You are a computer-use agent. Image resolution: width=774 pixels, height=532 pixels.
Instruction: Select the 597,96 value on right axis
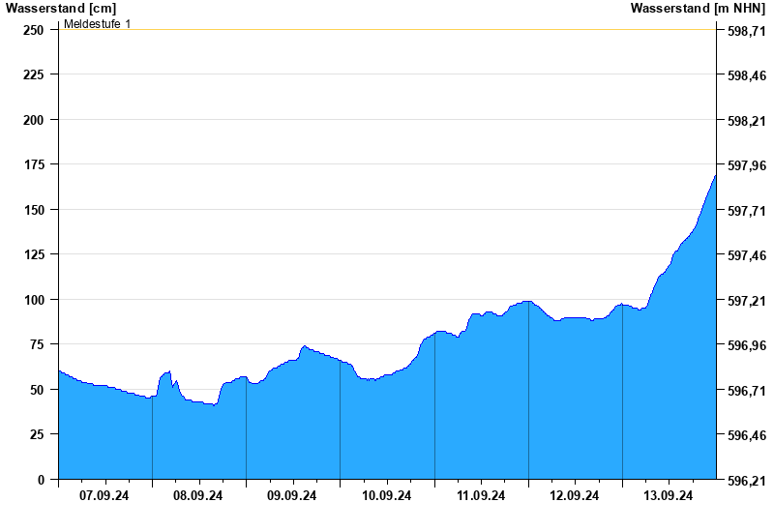point(746,165)
